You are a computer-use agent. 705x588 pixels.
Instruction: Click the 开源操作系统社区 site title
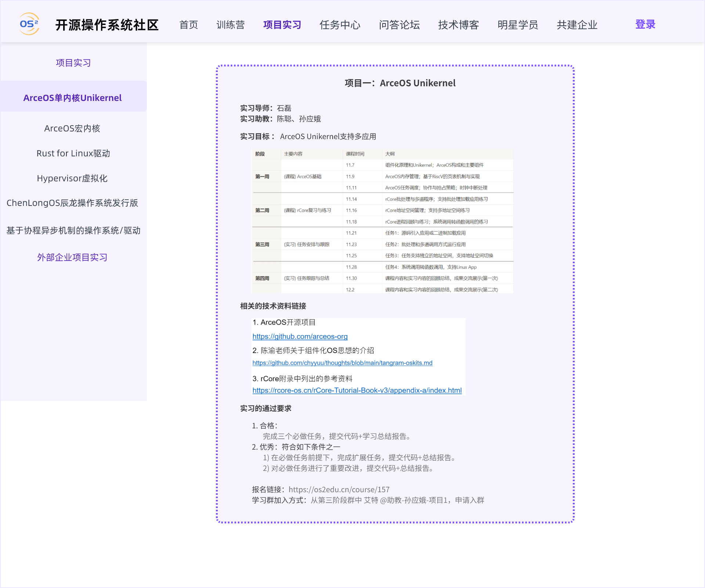pyautogui.click(x=107, y=25)
